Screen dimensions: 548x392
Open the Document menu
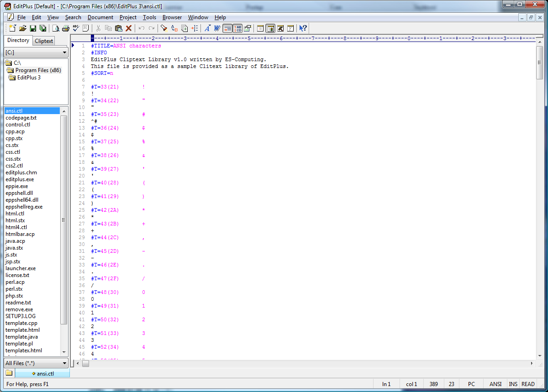(x=100, y=17)
